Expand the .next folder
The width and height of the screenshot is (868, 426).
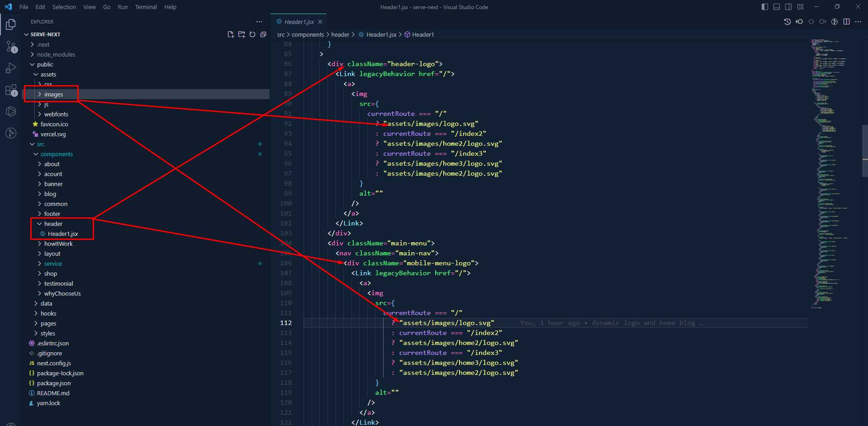coord(146,44)
